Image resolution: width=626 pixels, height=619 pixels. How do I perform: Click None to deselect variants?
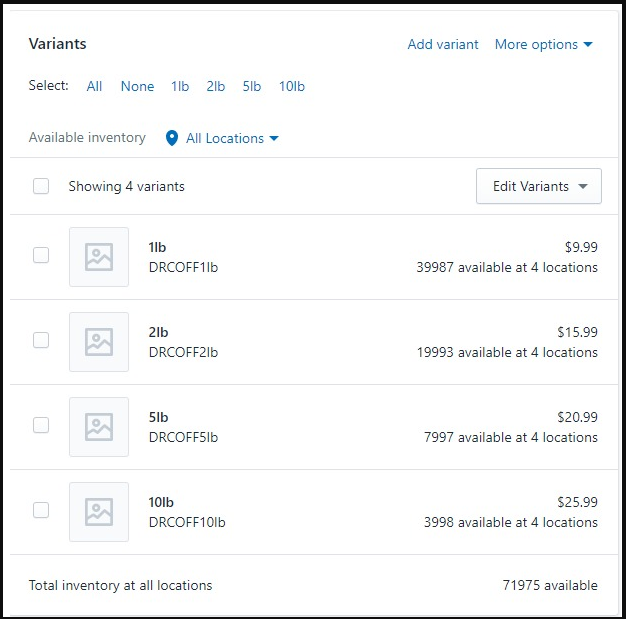[x=137, y=86]
